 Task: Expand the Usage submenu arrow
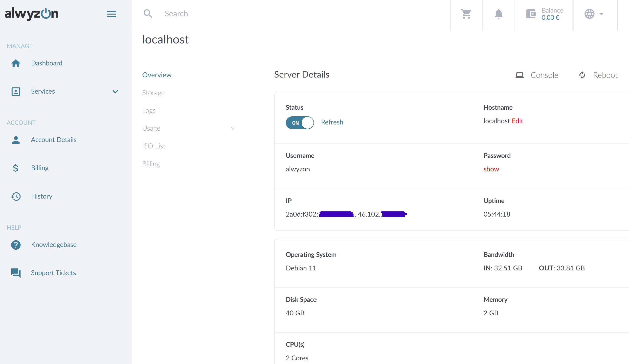pyautogui.click(x=232, y=128)
